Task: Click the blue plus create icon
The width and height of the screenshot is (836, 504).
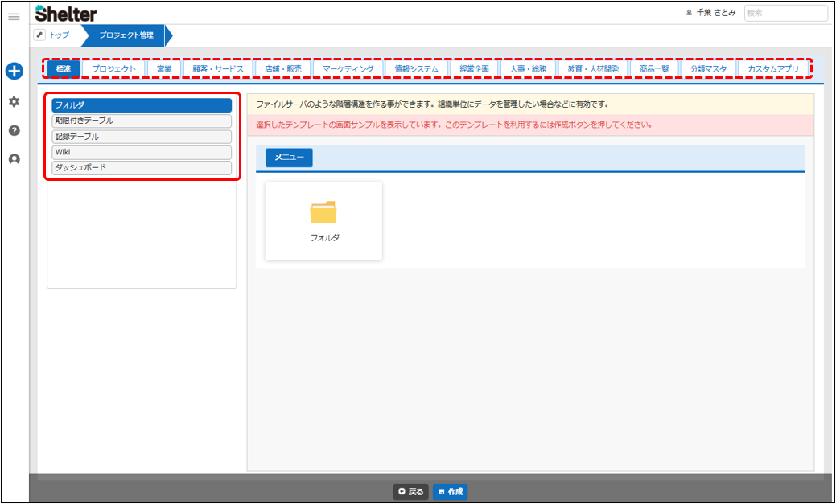Action: (x=14, y=71)
